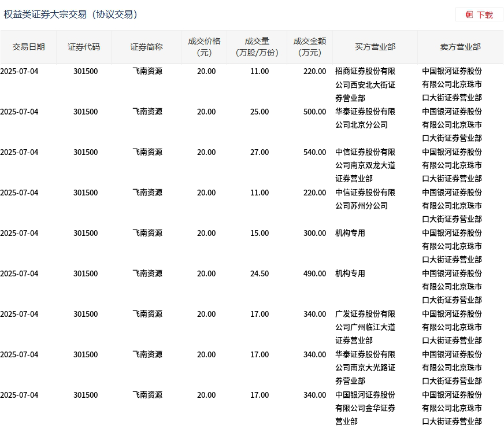The width and height of the screenshot is (504, 429).
Task: Click seller cell in the 金华证券营业部 row
Action: [x=452, y=408]
